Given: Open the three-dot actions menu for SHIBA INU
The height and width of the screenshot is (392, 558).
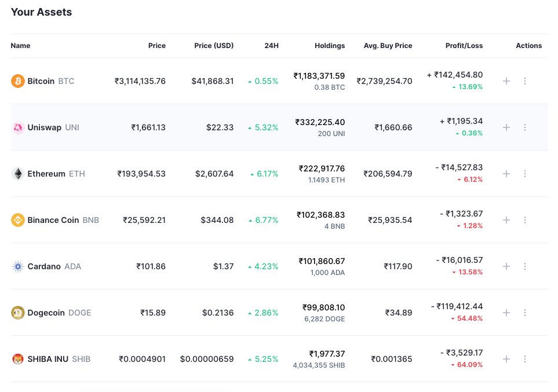Looking at the screenshot, I should (x=525, y=359).
